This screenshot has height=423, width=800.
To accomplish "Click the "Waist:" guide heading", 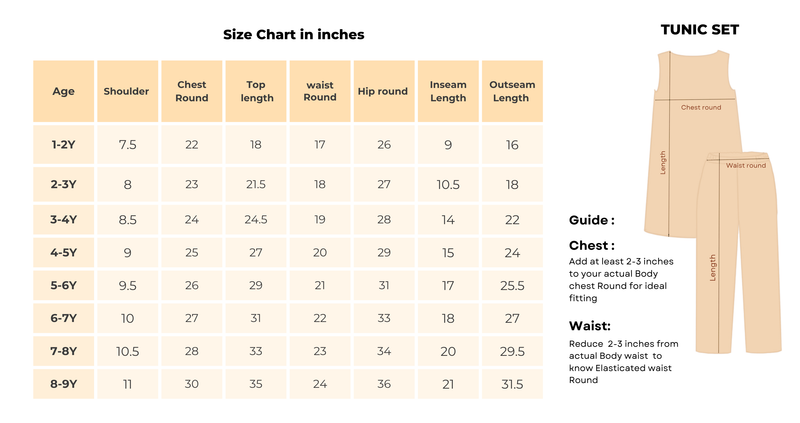I will coord(589,325).
